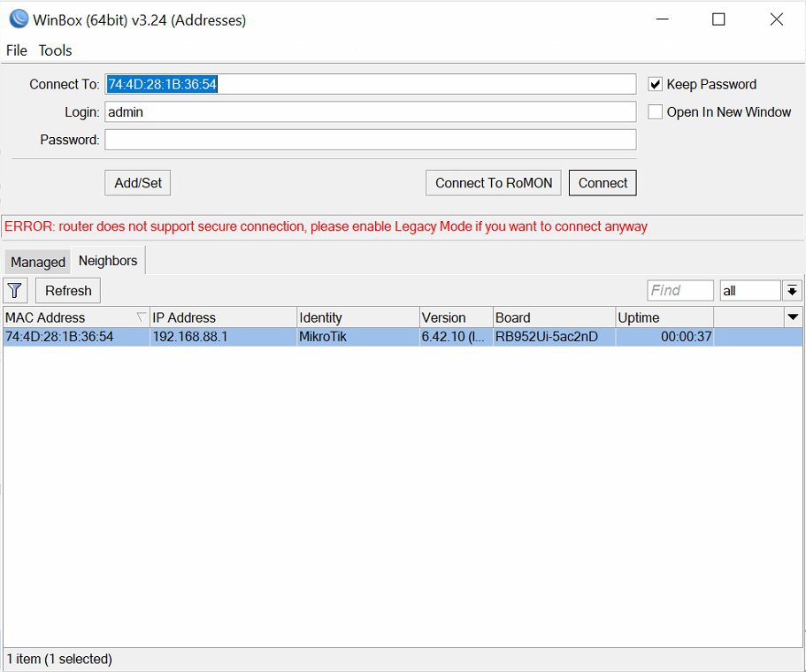Click the 'all' filter combo field
This screenshot has width=806, height=672.
750,291
